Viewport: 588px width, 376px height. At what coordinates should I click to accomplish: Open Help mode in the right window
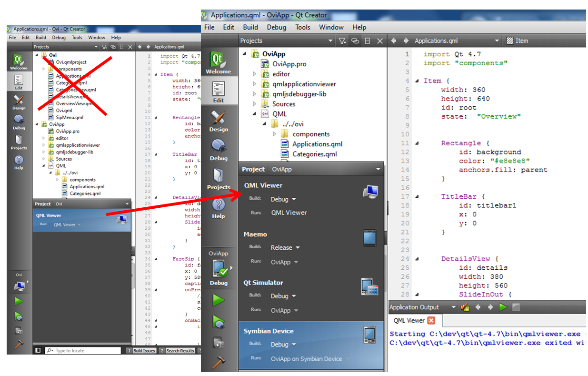point(219,208)
